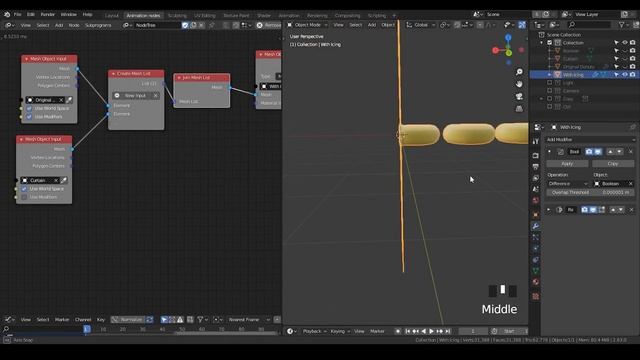The width and height of the screenshot is (640, 360).
Task: Open the Active Tool properties tab
Action: tap(536, 141)
